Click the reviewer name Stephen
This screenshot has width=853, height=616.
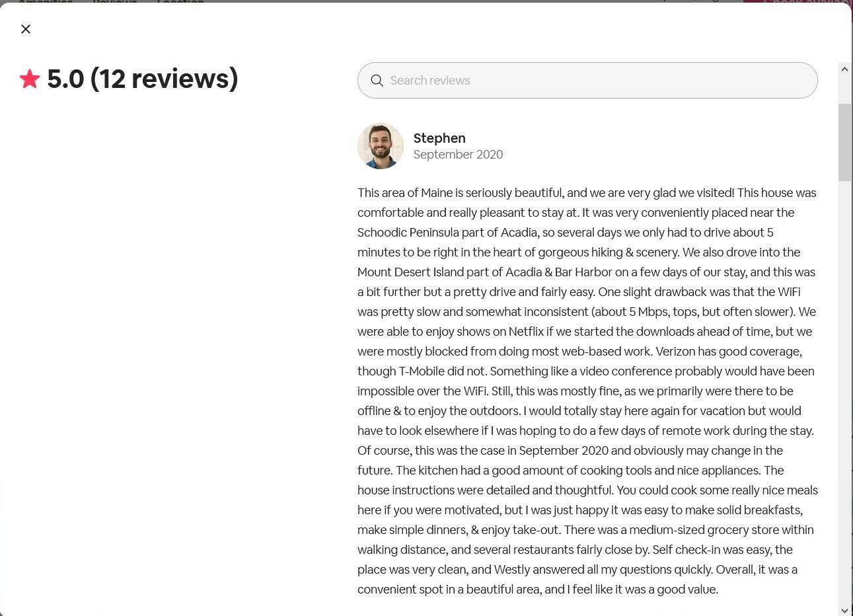point(439,138)
